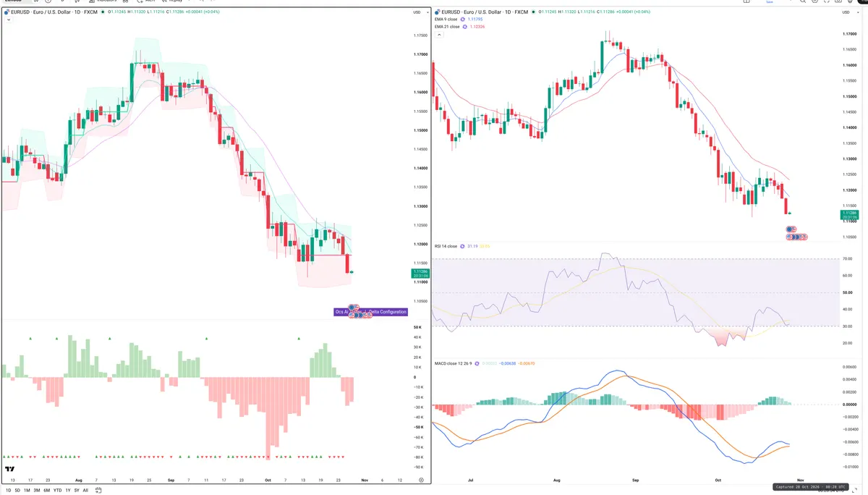Click the EURUSD flag icon on the left chart

coord(7,12)
